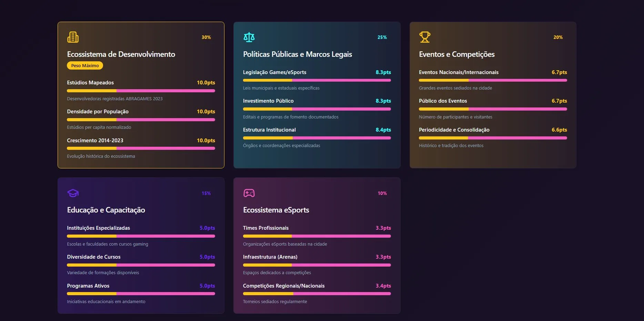Open the Educação e Capacitação card title

(106, 210)
